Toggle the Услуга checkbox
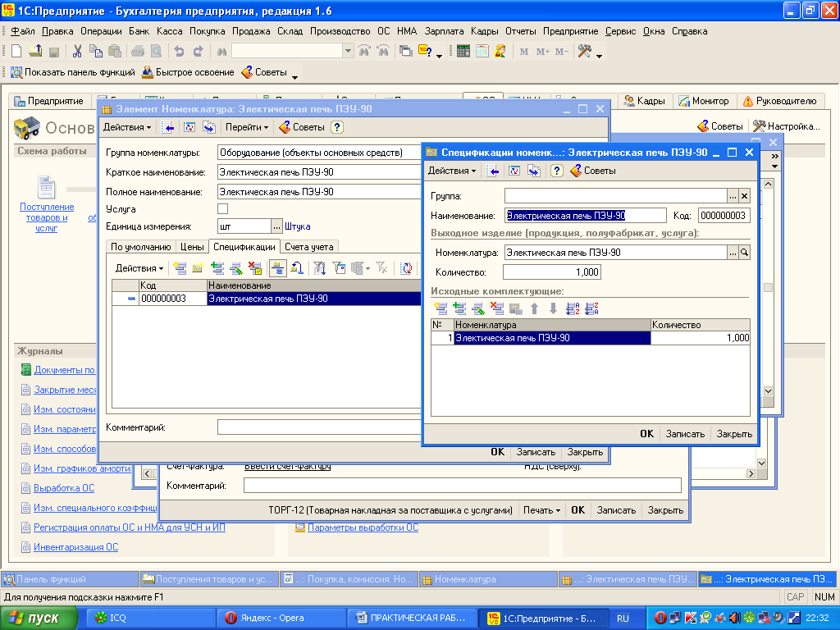Image resolution: width=840 pixels, height=630 pixels. tap(223, 209)
